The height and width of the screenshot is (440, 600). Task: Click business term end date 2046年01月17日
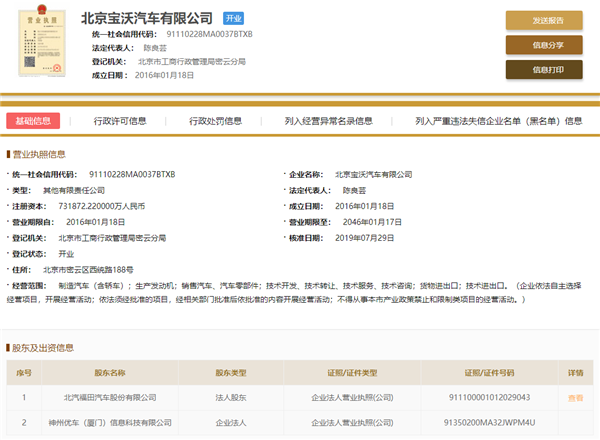click(372, 222)
